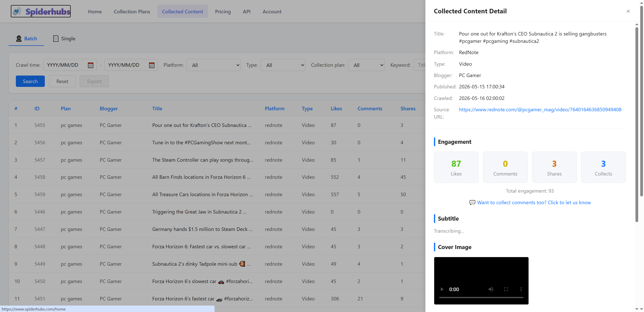The image size is (644, 312).
Task: Enter fullscreen for the cover video
Action: [x=506, y=289]
